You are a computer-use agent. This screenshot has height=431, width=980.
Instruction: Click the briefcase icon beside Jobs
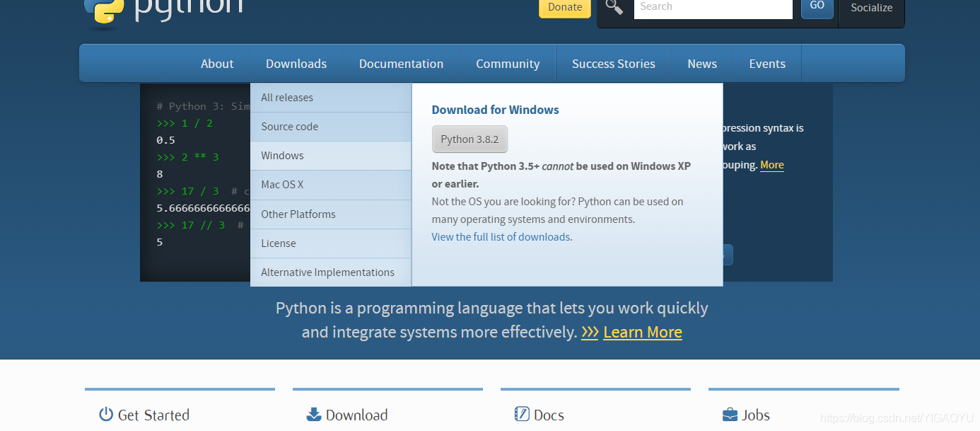pos(730,415)
